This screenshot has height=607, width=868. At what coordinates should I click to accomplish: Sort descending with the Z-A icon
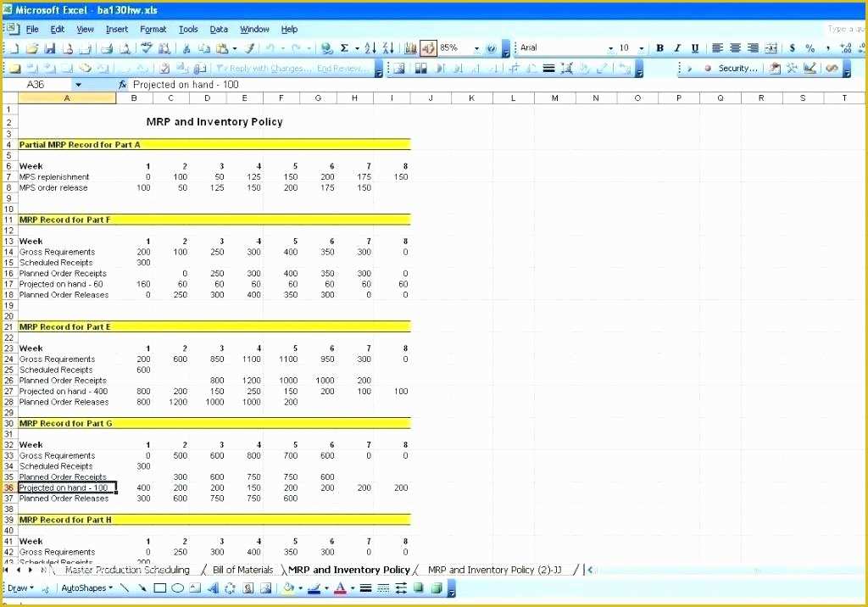(x=388, y=48)
